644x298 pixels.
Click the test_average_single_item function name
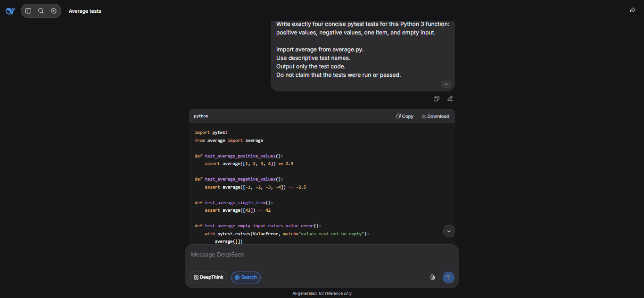tap(236, 203)
